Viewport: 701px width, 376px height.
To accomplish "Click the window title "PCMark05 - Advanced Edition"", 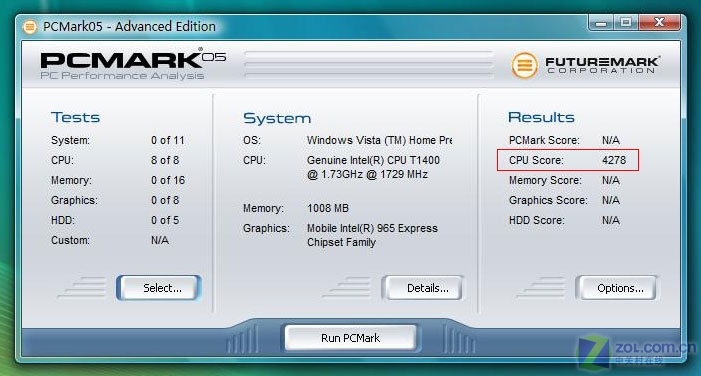I will tap(129, 26).
